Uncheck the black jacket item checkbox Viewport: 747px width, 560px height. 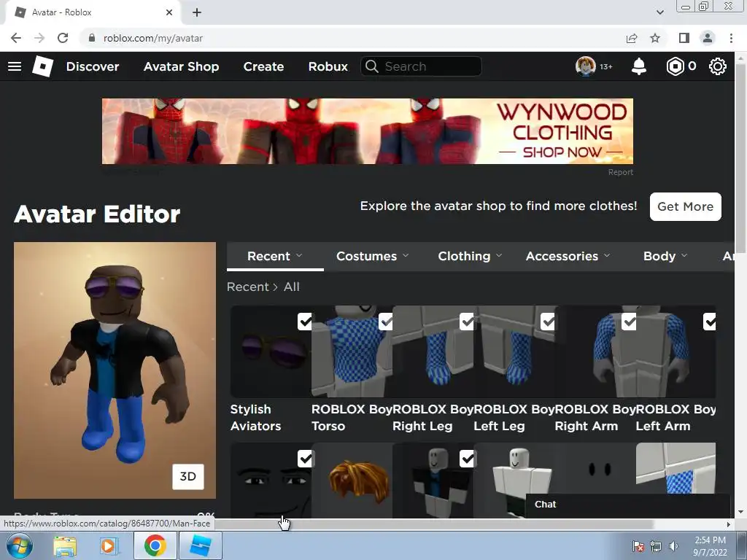tap(467, 459)
